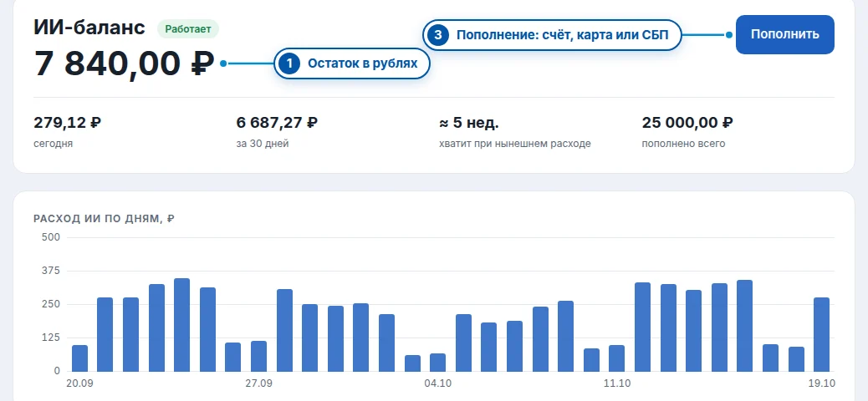Click the 27.09 date label
This screenshot has width=868, height=401.
258,383
